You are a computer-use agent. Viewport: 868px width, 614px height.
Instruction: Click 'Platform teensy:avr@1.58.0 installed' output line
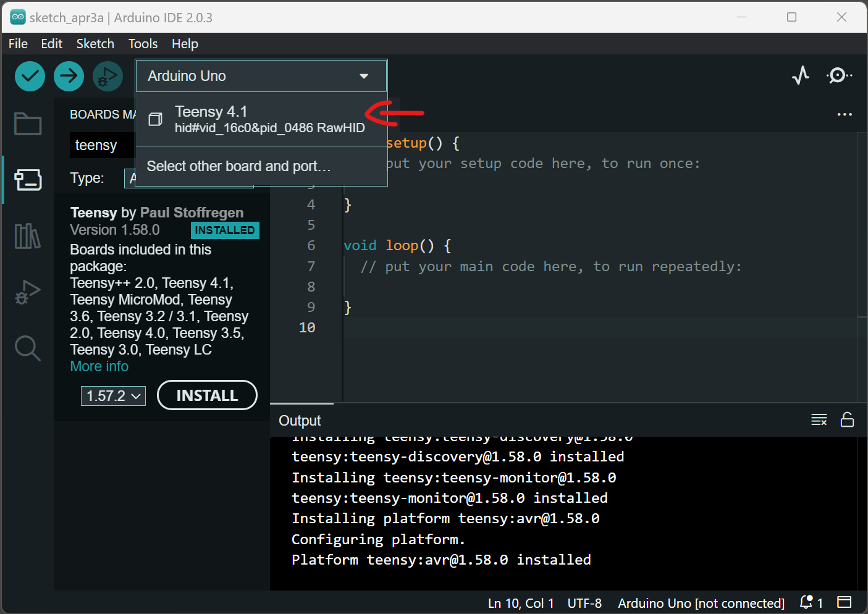coord(441,560)
